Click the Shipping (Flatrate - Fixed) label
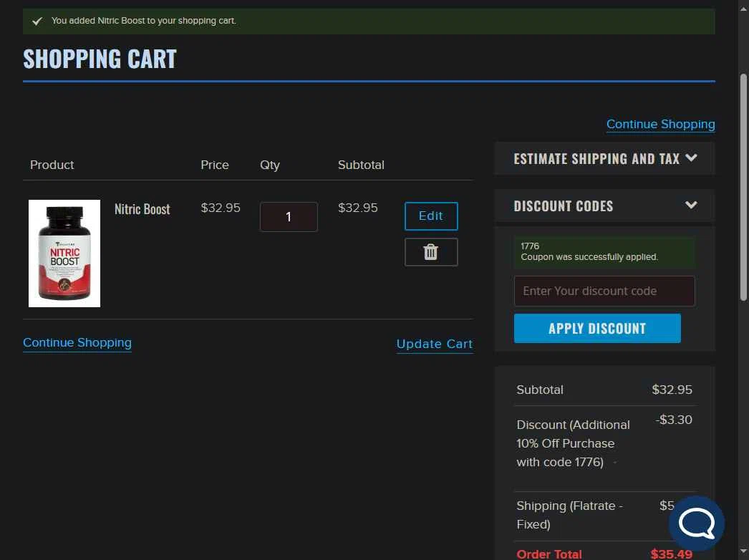 click(x=569, y=515)
